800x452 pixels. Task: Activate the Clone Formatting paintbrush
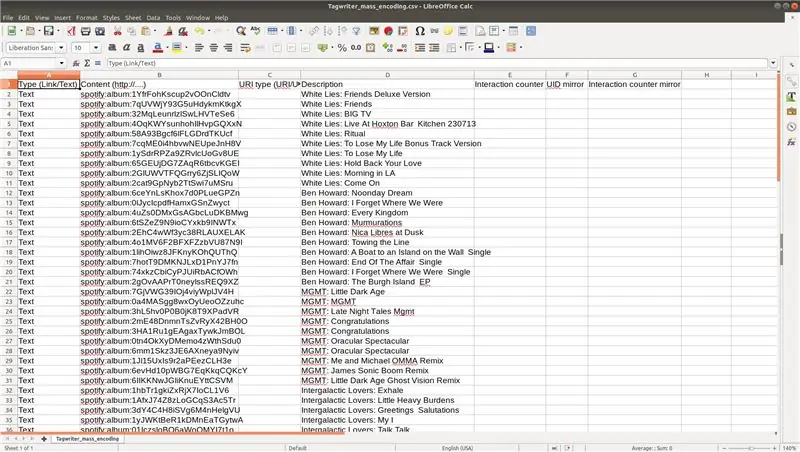pyautogui.click(x=168, y=31)
